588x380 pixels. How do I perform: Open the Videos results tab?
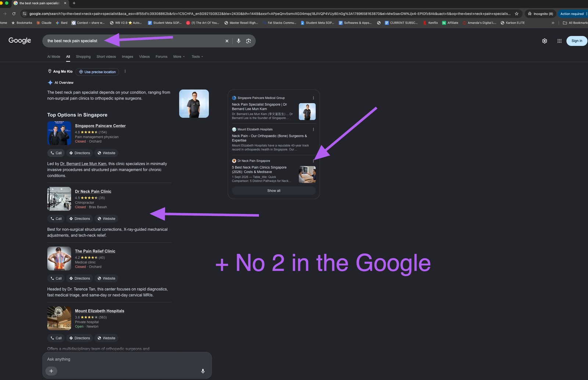[x=144, y=57]
